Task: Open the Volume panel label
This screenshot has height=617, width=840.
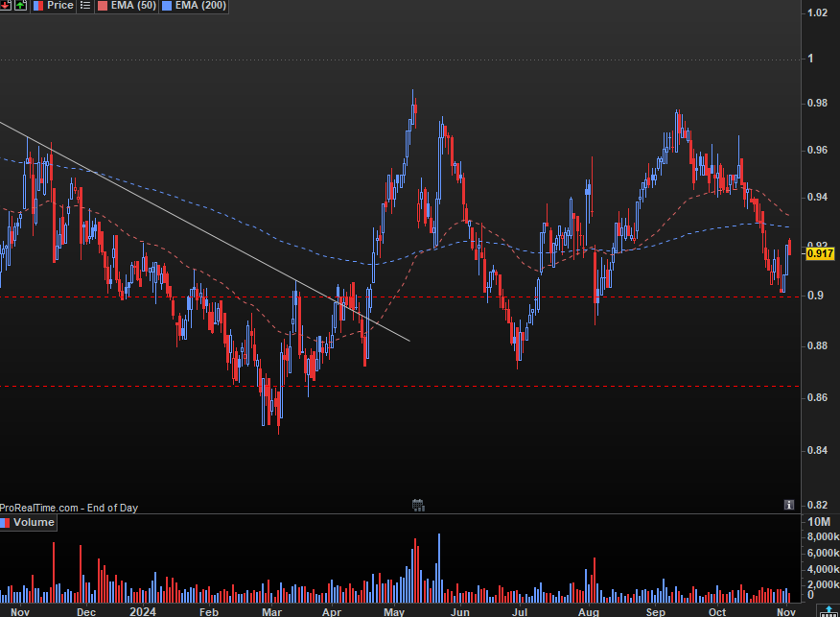Action: [x=34, y=522]
